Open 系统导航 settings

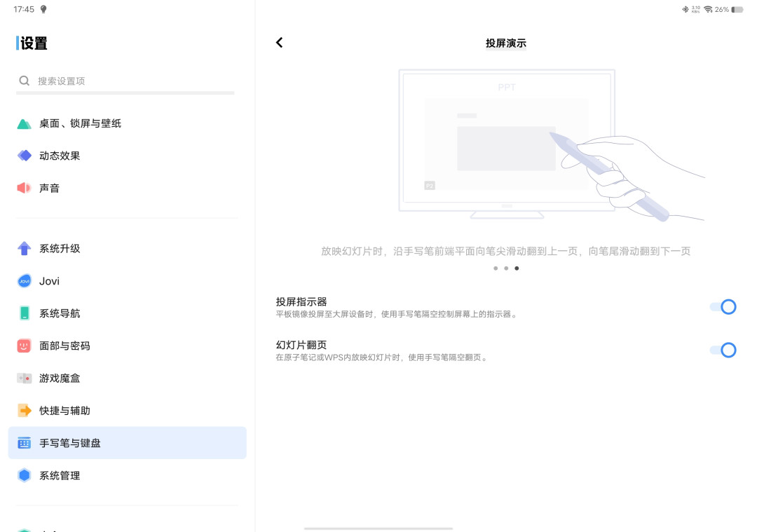[x=128, y=313]
